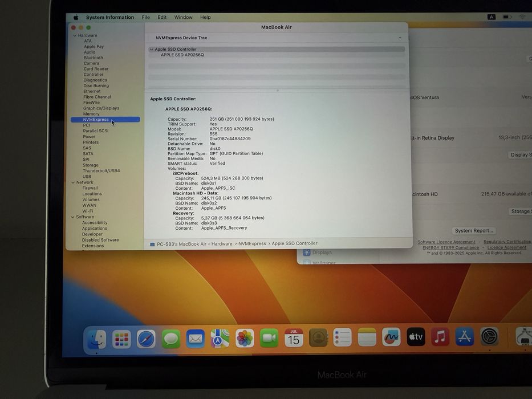Open ENERGY STAR Compliance link
The height and width of the screenshot is (399, 532).
click(450, 248)
